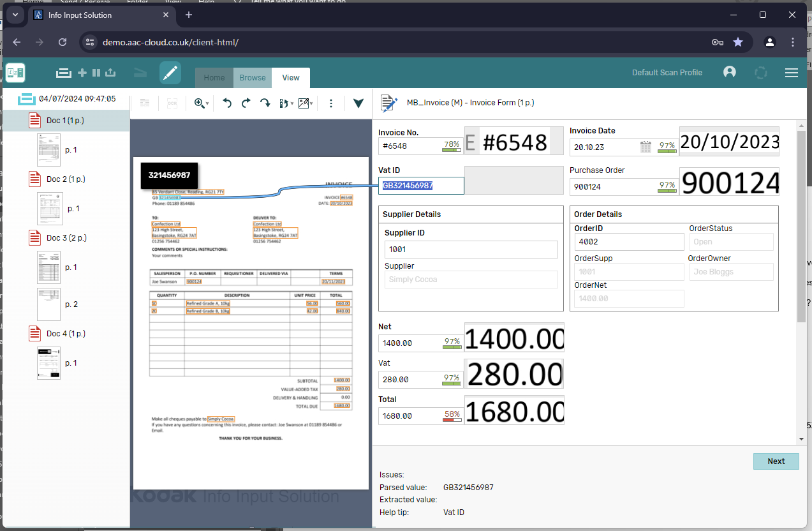This screenshot has height=531, width=812.
Task: Reload the browser page
Action: 63,42
